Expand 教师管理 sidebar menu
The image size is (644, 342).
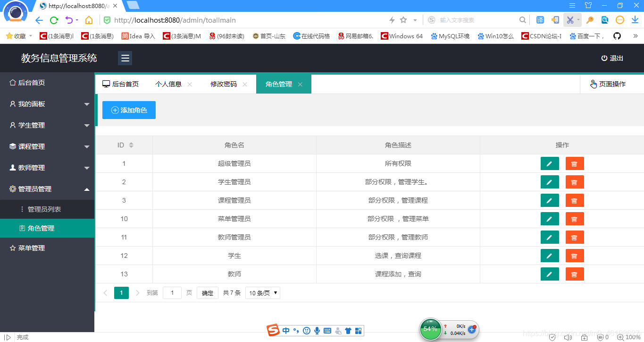click(47, 168)
